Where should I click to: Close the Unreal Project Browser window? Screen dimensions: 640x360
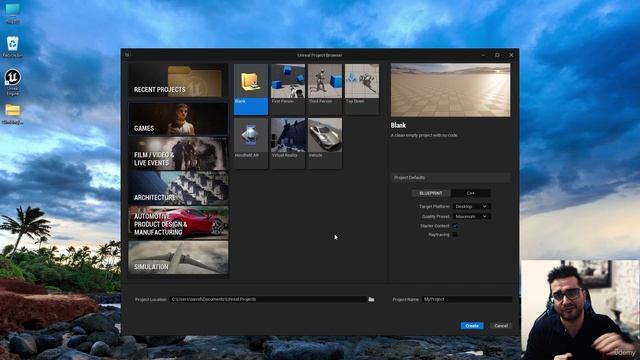pos(511,55)
